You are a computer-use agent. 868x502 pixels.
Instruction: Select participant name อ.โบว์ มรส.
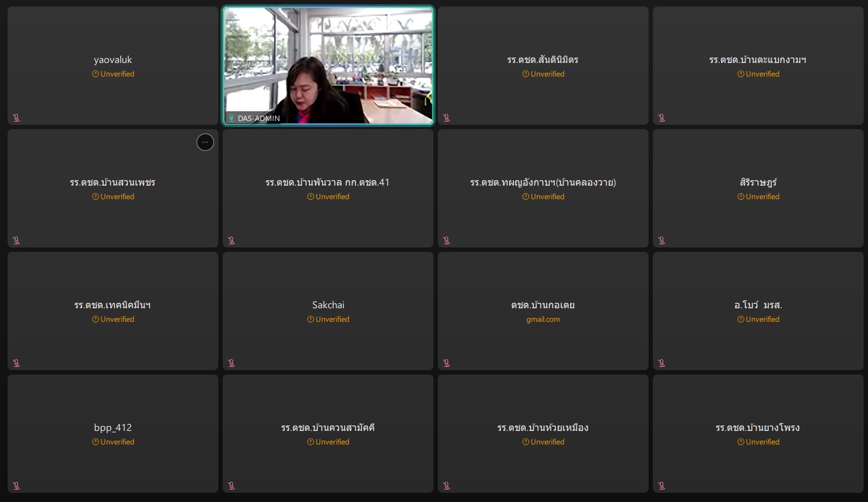pos(758,305)
